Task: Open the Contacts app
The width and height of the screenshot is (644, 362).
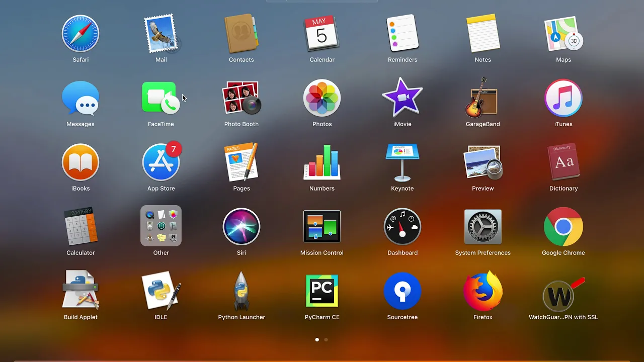Action: (x=242, y=34)
